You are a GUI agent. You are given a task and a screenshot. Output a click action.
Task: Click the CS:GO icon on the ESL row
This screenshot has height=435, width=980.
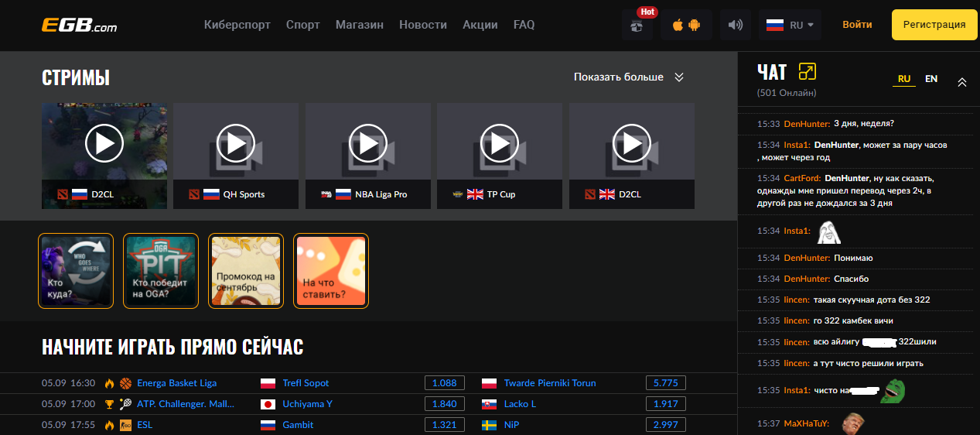(x=125, y=425)
